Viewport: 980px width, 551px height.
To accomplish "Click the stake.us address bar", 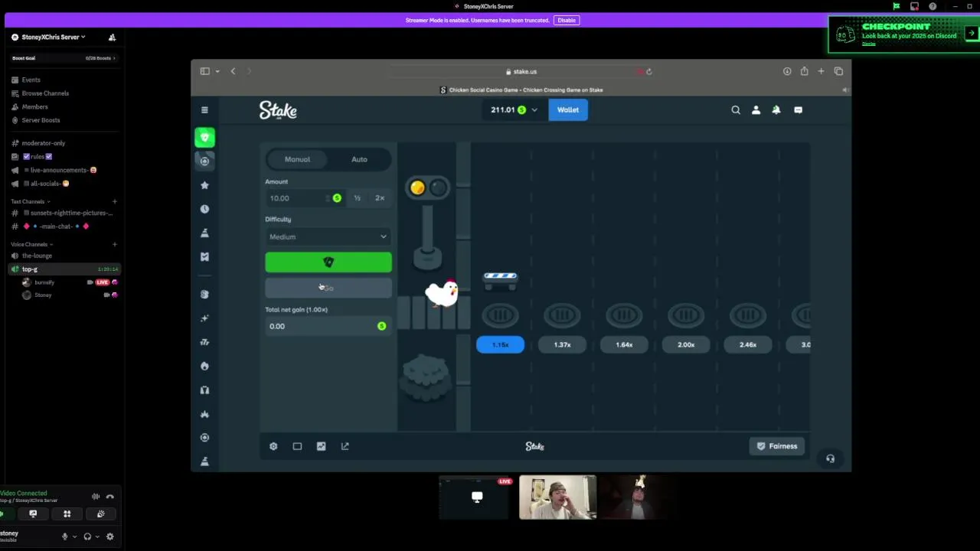I will pyautogui.click(x=521, y=71).
